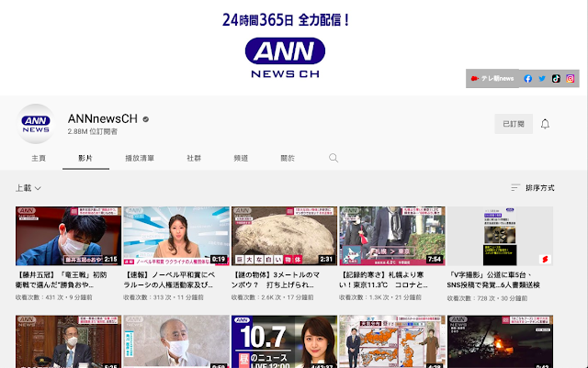Play the ノーベル平和賞 速報 video thumbnail
This screenshot has width=588, height=368.
pyautogui.click(x=176, y=236)
